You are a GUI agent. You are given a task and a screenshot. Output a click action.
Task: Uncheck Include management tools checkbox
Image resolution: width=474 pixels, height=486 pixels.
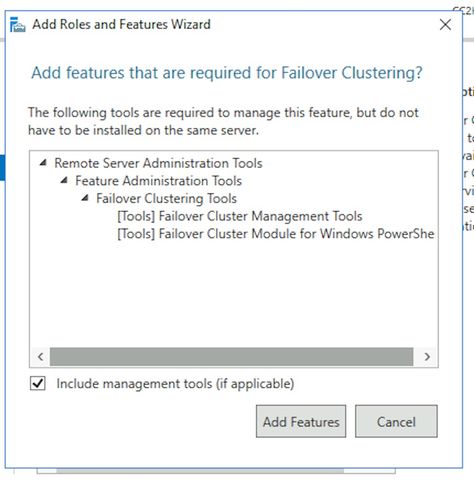point(38,383)
